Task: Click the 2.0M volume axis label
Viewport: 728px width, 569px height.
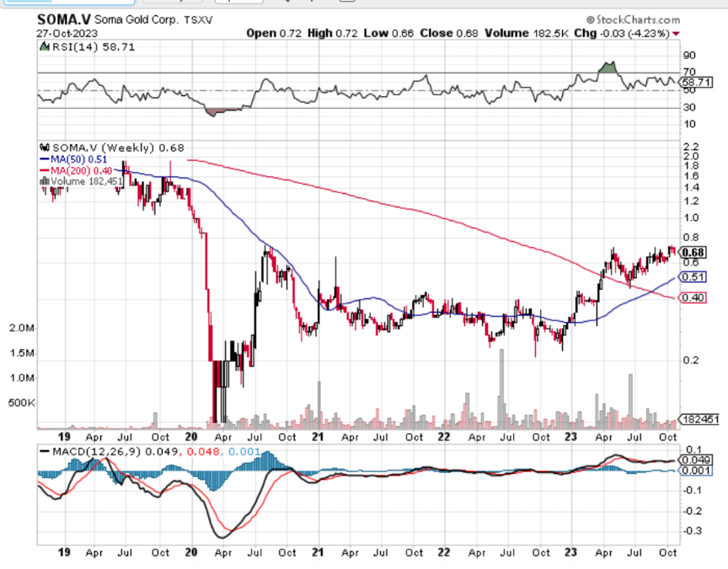Action: click(x=22, y=328)
